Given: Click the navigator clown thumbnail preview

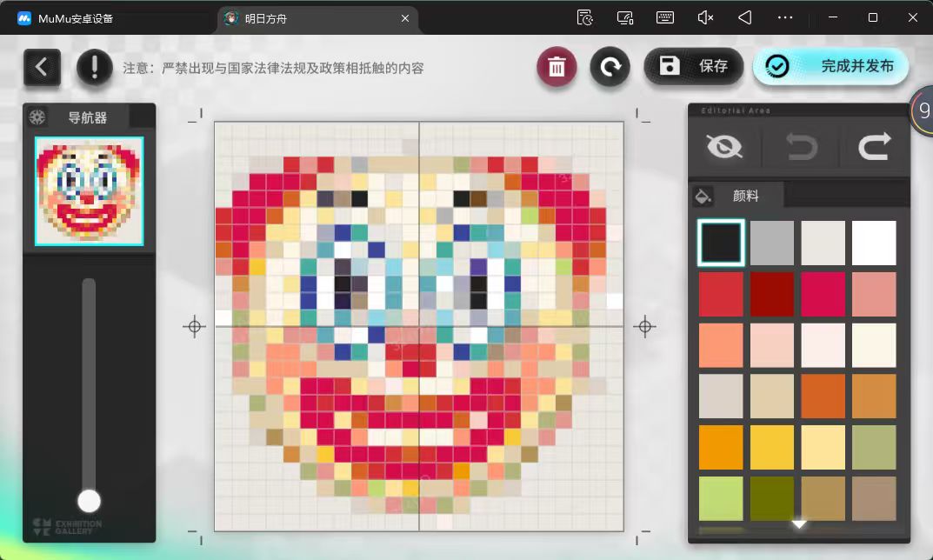Looking at the screenshot, I should pyautogui.click(x=90, y=191).
